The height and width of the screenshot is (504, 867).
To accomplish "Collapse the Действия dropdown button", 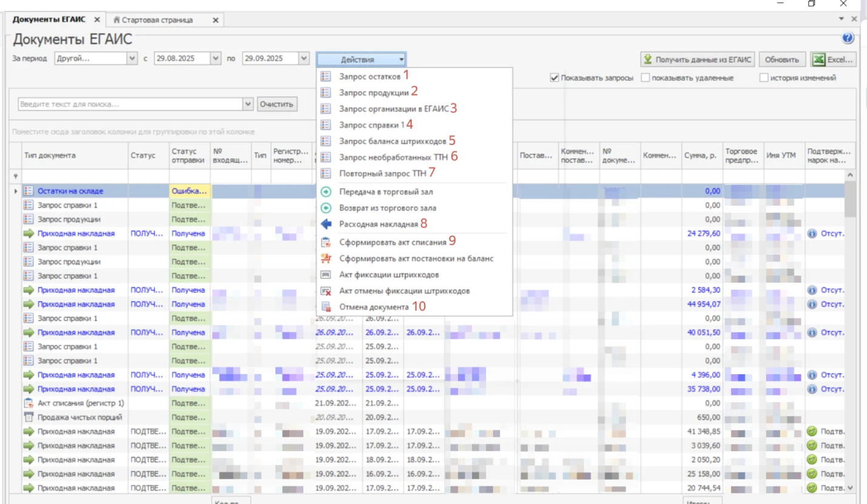I will click(361, 59).
